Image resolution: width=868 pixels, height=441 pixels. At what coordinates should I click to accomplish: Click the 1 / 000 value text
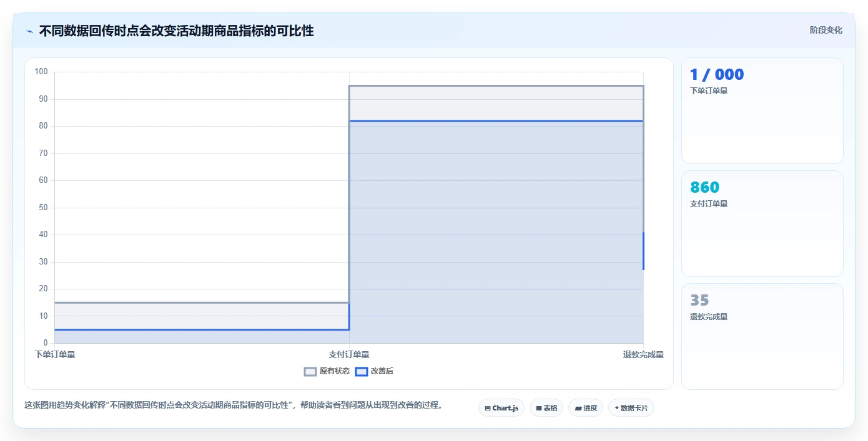point(717,75)
